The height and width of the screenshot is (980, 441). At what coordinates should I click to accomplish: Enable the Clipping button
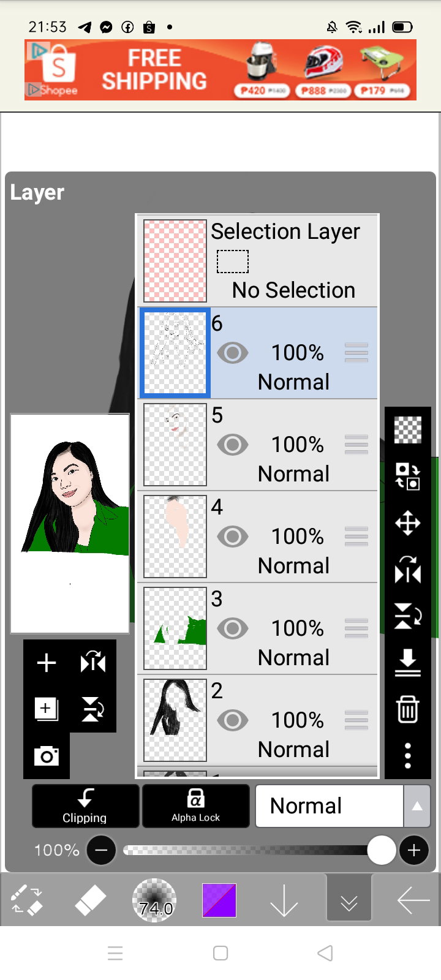[x=85, y=806]
